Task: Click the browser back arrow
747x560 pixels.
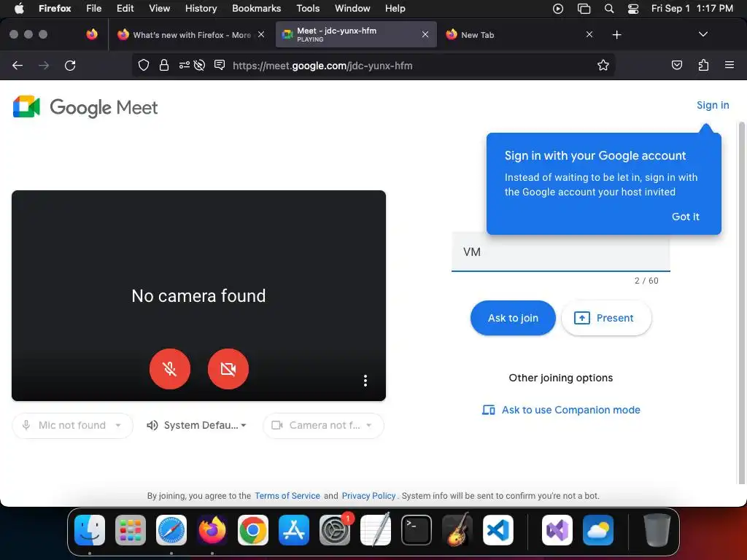Action: pyautogui.click(x=18, y=66)
